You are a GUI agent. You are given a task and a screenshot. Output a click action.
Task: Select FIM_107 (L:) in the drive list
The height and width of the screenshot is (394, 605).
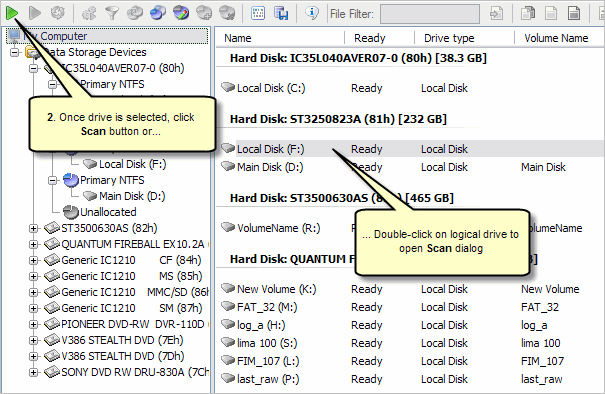click(x=268, y=361)
